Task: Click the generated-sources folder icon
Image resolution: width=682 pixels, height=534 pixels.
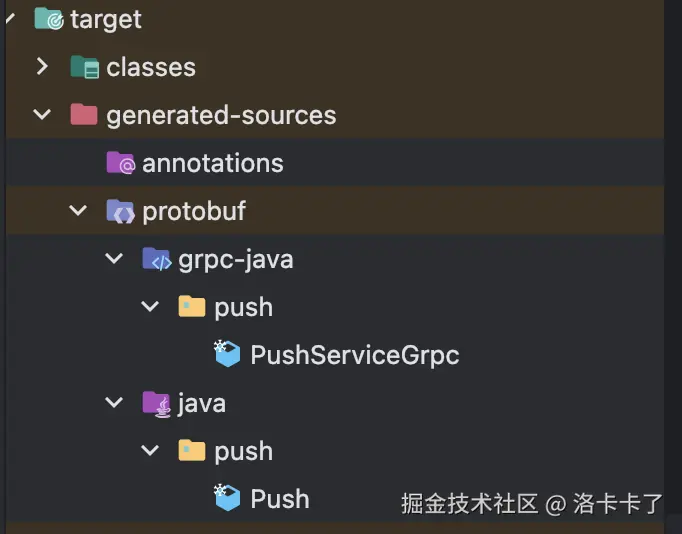Action: click(x=85, y=115)
